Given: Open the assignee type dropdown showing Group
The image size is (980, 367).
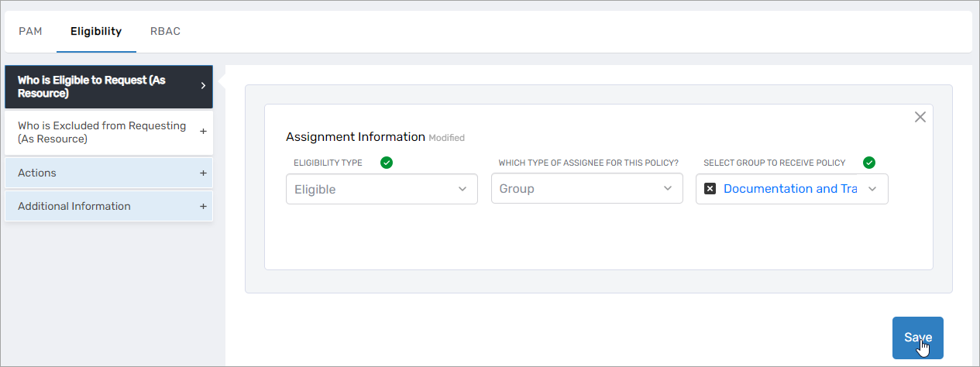Looking at the screenshot, I should tap(586, 189).
